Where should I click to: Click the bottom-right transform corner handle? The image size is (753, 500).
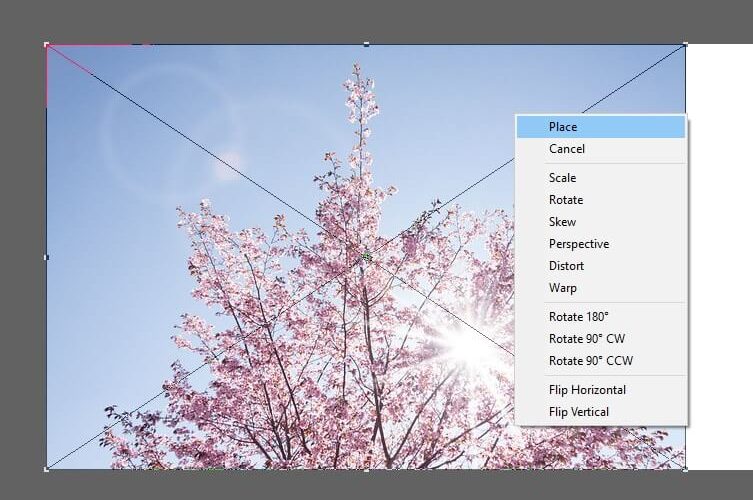685,469
